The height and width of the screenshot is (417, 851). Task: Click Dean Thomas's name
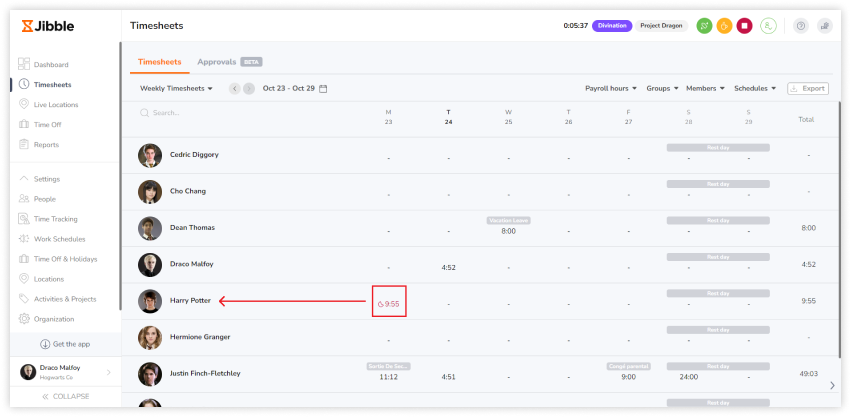coord(192,228)
